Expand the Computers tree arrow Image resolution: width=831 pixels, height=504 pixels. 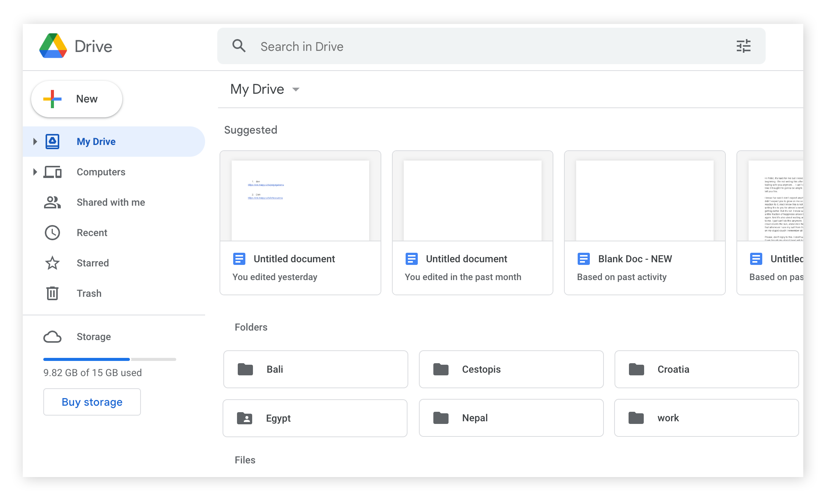click(x=35, y=172)
